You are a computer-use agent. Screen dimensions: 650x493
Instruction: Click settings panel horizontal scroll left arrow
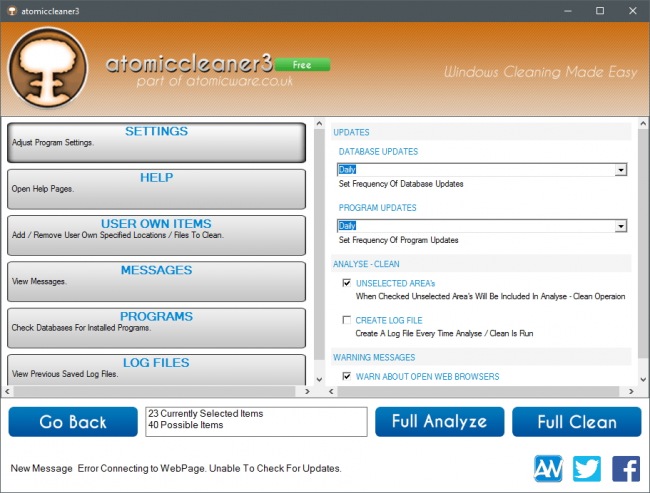pyautogui.click(x=331, y=391)
